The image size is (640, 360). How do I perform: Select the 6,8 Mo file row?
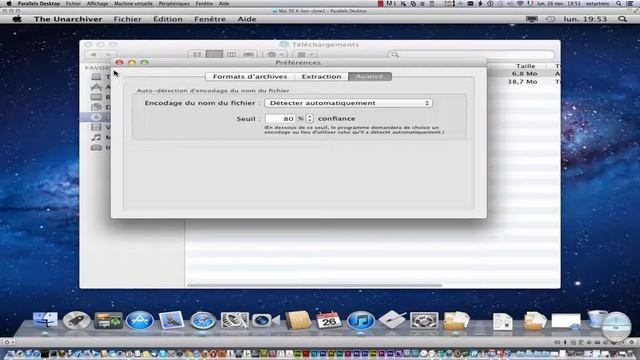524,73
